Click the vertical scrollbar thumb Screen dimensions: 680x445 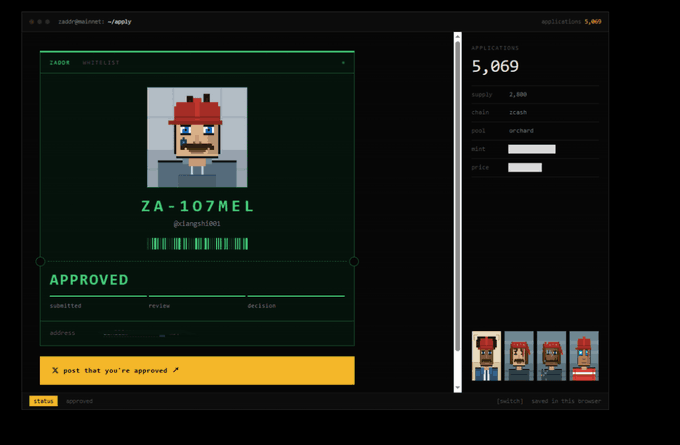point(458,196)
